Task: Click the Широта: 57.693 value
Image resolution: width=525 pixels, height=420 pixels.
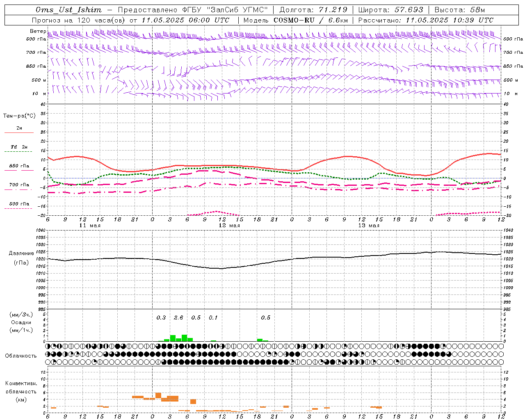Action: coord(390,10)
